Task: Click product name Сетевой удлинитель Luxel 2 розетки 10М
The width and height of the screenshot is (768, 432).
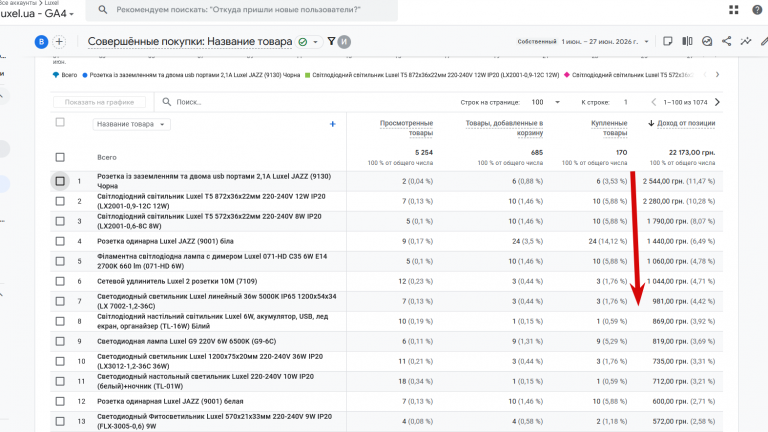Action: coord(177,281)
